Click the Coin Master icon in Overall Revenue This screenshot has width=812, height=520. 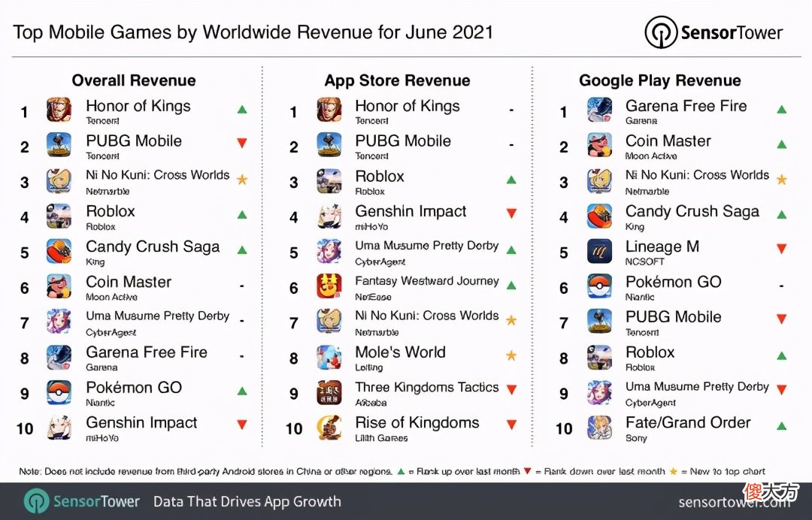tap(59, 286)
